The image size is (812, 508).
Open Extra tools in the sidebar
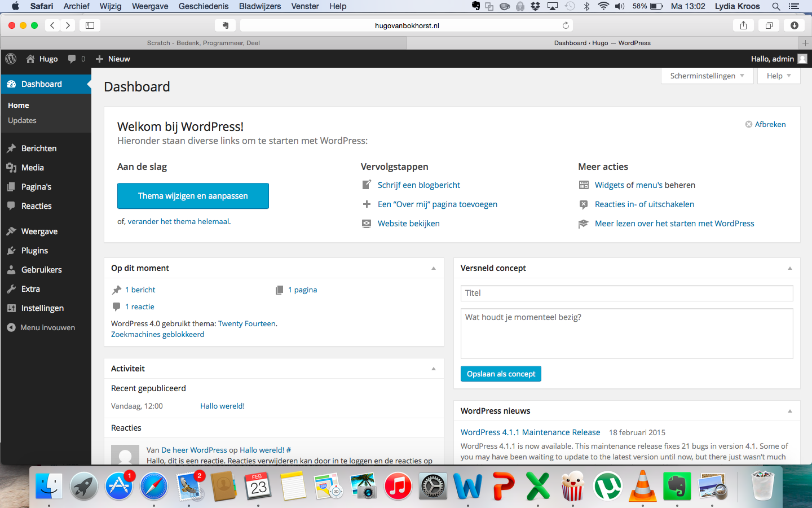click(46, 289)
